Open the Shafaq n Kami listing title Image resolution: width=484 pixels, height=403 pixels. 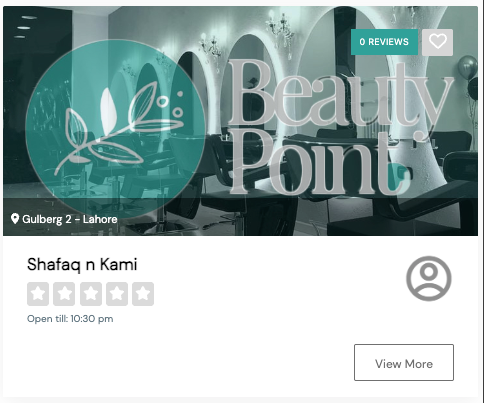click(x=82, y=265)
